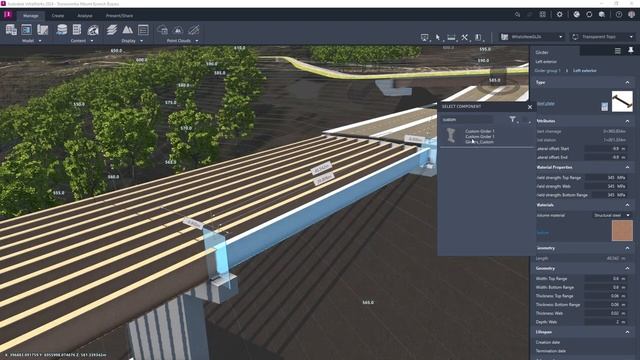
Task: Click the globe icon in the top bar
Action: pyautogui.click(x=576, y=14)
